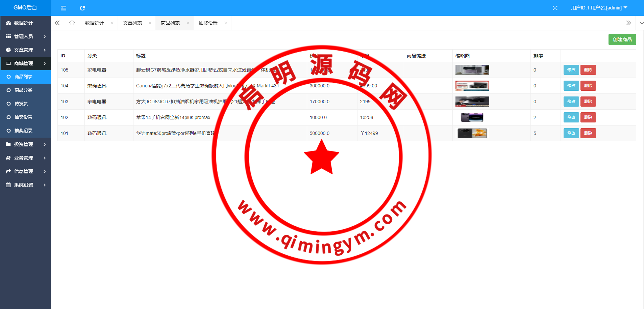The width and height of the screenshot is (644, 309).
Task: Click the 创建商品 button
Action: 622,39
